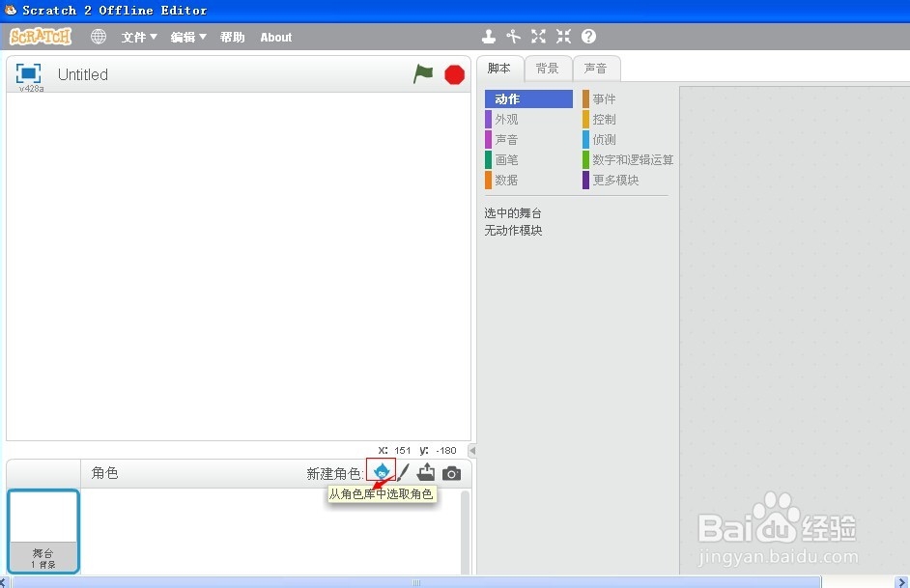Open the 编辑 menu
910x588 pixels.
(188, 37)
